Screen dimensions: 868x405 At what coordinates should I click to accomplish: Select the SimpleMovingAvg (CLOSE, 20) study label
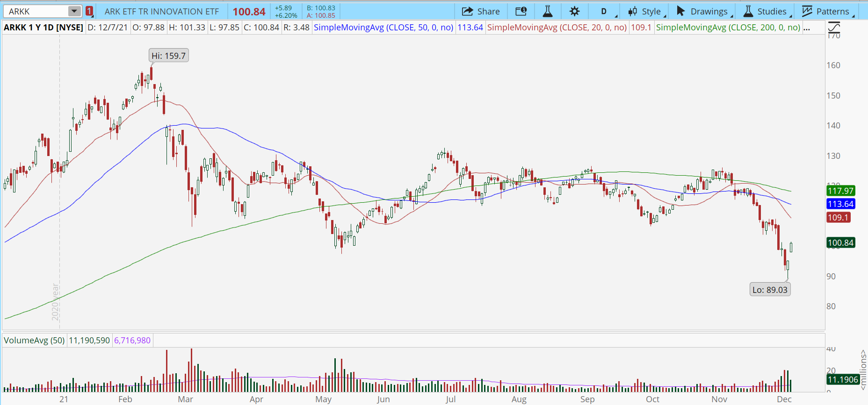tap(557, 28)
